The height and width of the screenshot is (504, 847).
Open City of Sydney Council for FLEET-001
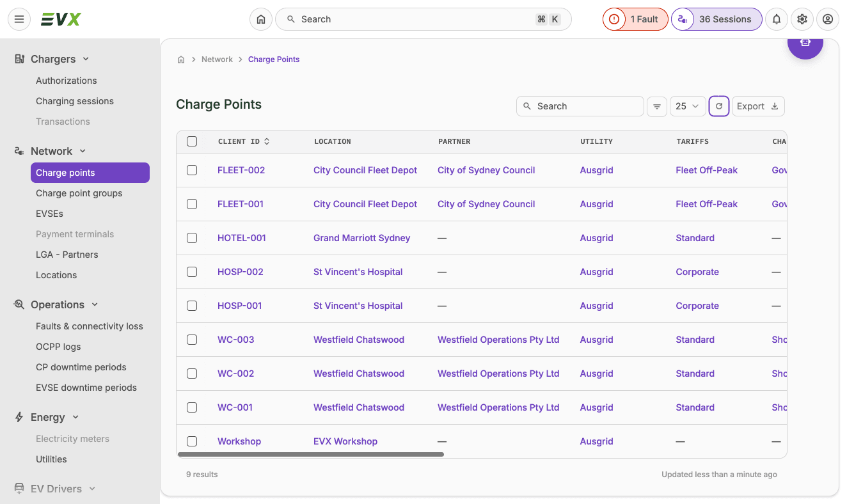[x=486, y=204]
